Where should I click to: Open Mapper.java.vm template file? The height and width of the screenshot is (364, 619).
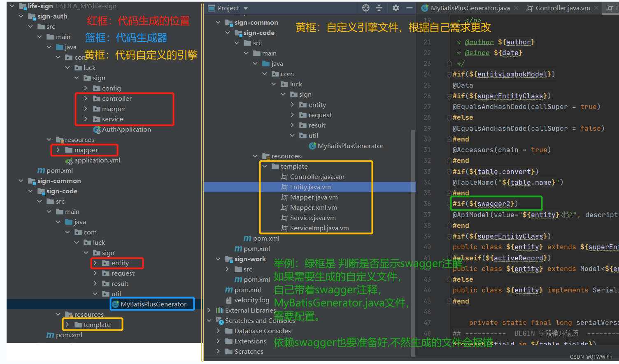(314, 197)
